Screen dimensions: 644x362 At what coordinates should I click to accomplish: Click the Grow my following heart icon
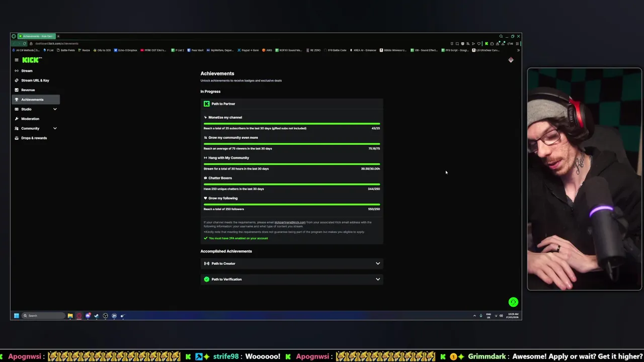click(205, 198)
